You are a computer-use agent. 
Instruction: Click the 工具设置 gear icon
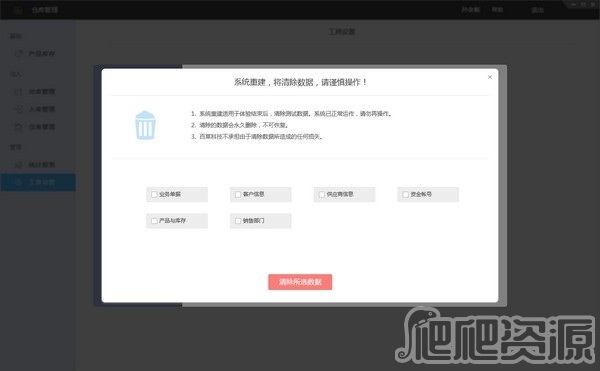coord(19,182)
